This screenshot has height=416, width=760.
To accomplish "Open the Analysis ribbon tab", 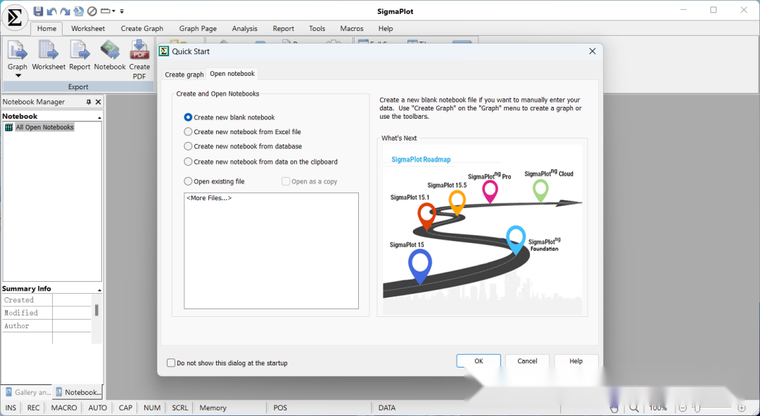I will pyautogui.click(x=244, y=29).
